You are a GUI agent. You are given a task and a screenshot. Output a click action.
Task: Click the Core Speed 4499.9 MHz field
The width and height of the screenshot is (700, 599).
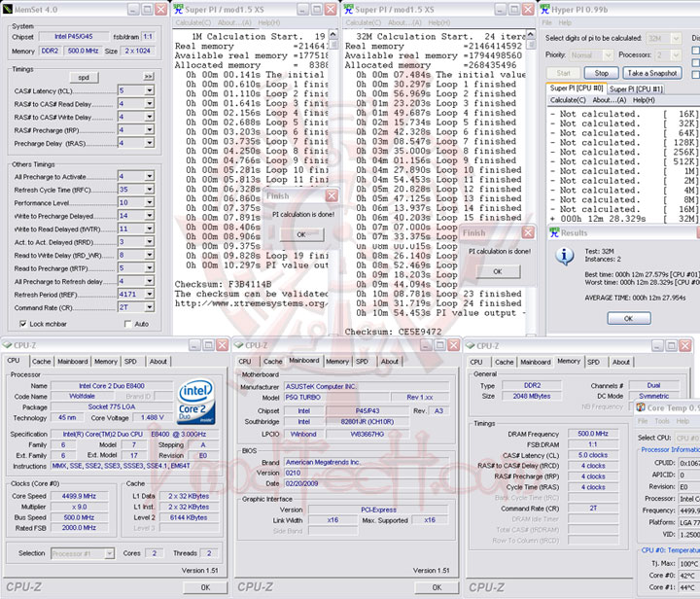click(79, 496)
